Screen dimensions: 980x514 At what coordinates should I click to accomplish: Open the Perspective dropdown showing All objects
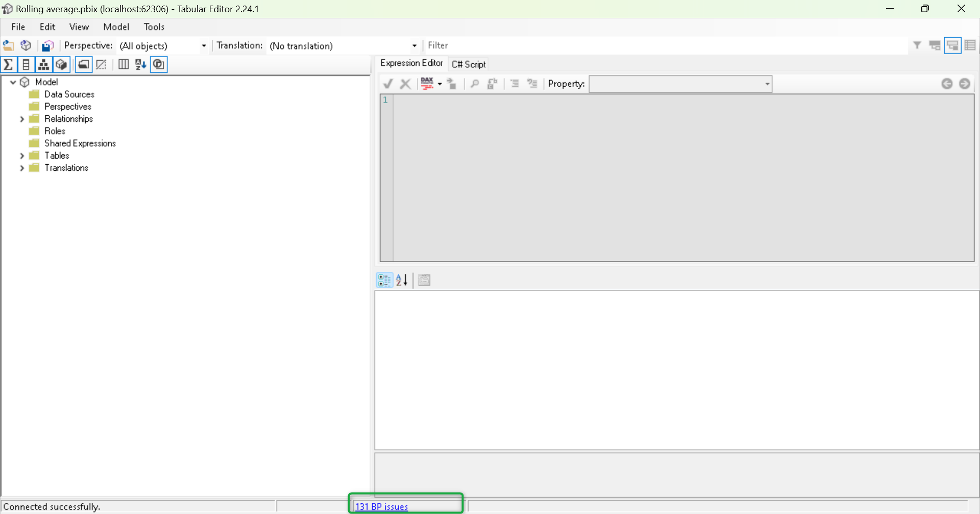click(x=203, y=46)
